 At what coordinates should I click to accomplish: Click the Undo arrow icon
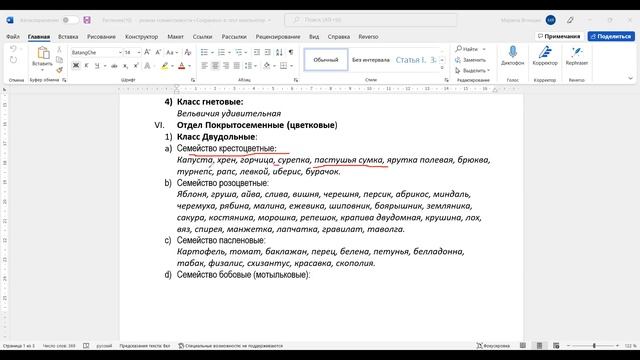tap(13, 49)
